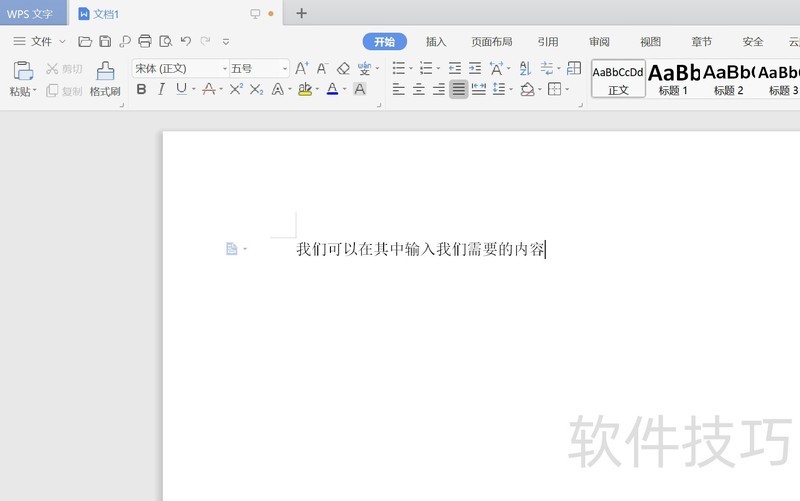Open the paragraph dialog launcher
The width and height of the screenshot is (800, 501).
click(581, 105)
